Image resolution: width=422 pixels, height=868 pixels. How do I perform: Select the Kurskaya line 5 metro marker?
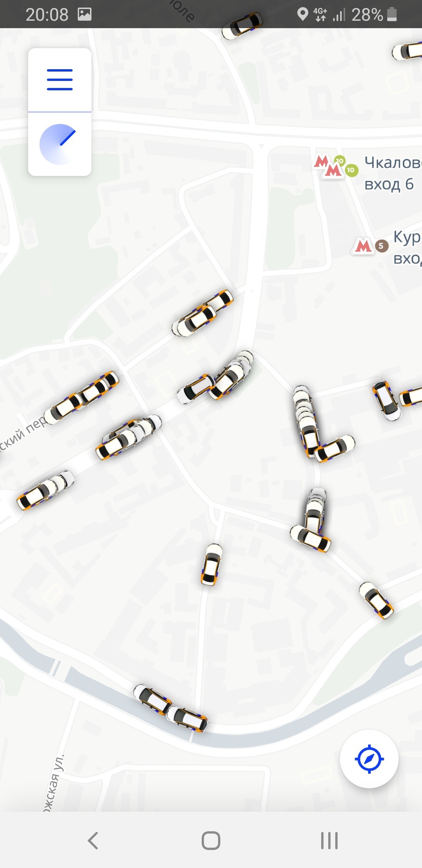click(370, 246)
